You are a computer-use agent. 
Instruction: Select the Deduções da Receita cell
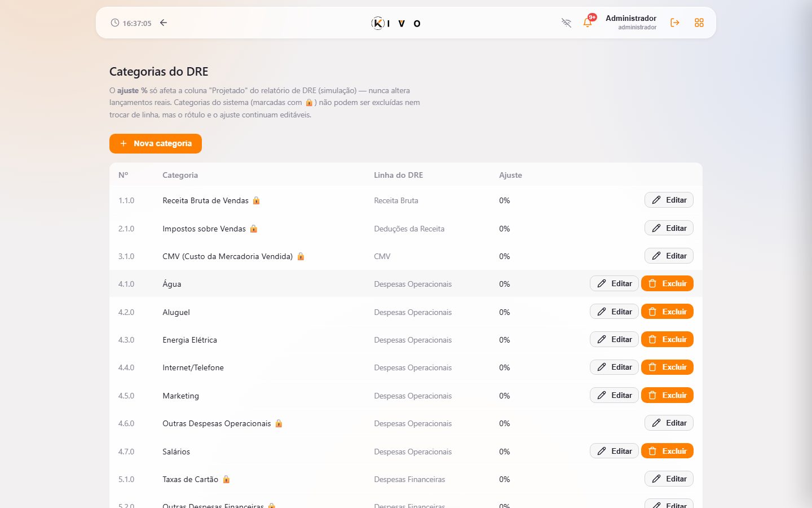409,229
